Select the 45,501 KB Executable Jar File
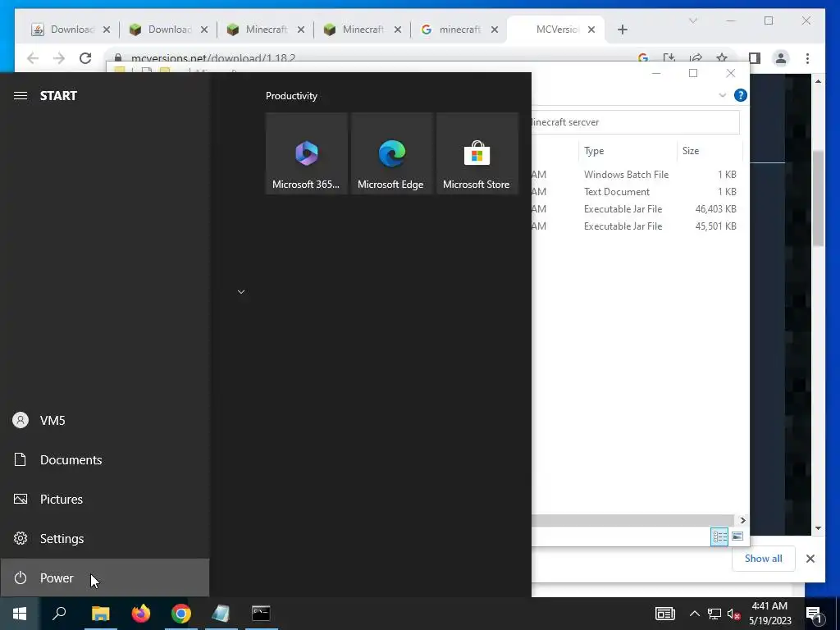Screen dimensions: 840x630 click(x=637, y=226)
